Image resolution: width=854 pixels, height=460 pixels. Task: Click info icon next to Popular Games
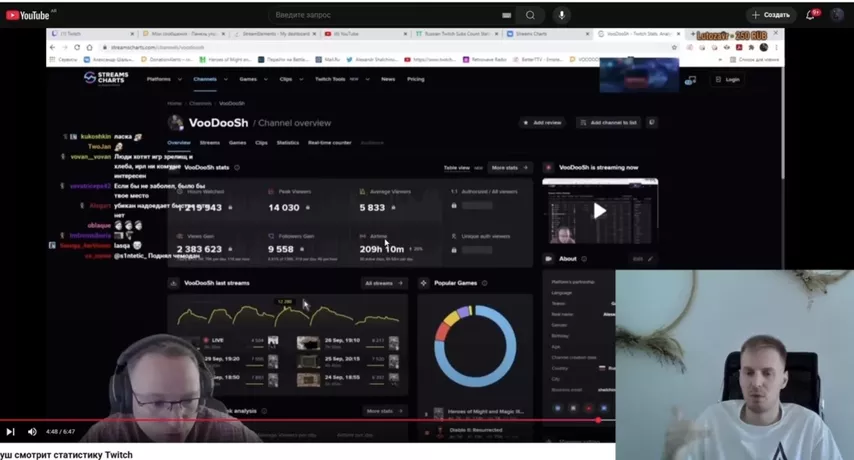(484, 283)
